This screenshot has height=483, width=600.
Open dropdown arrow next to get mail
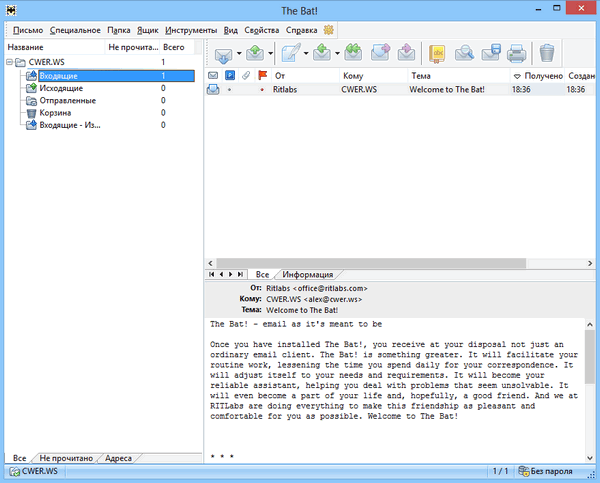pos(240,52)
